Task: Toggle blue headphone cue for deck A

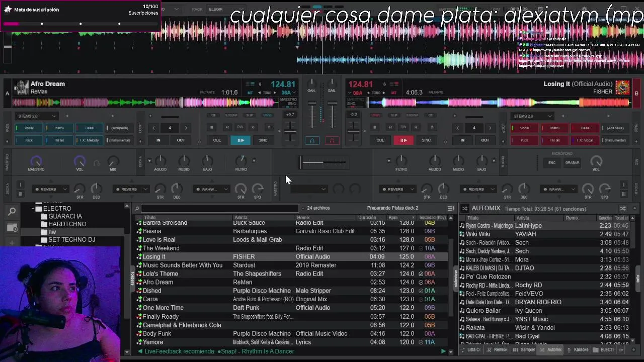Action: (x=312, y=141)
